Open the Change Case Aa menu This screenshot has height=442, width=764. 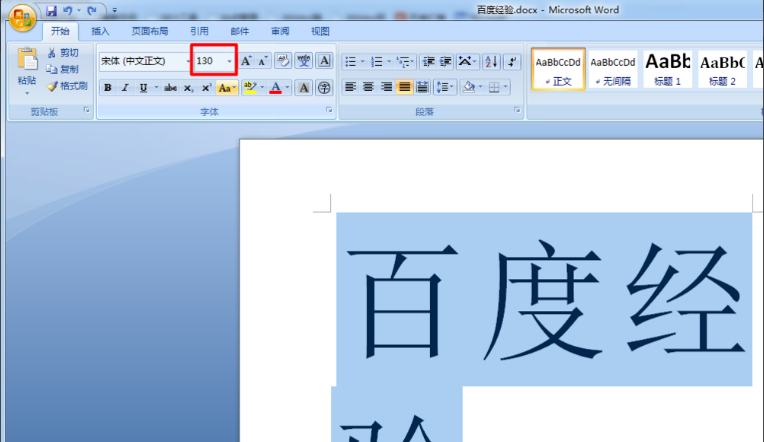tap(227, 88)
